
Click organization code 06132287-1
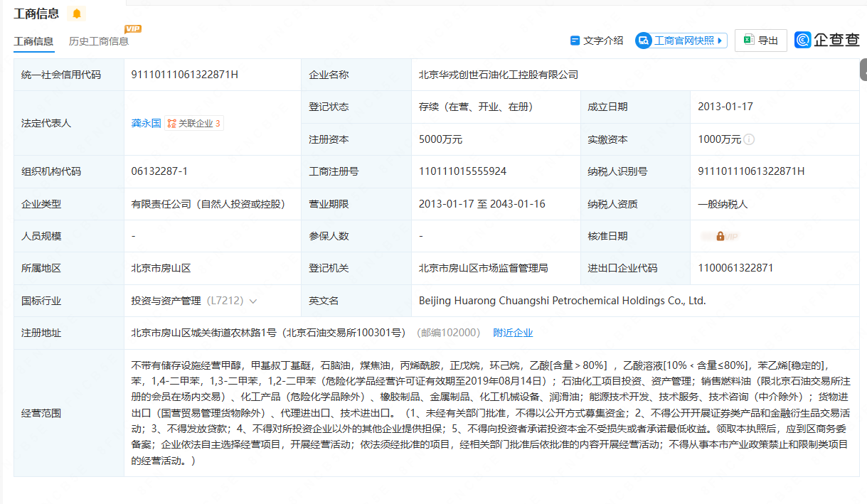159,171
